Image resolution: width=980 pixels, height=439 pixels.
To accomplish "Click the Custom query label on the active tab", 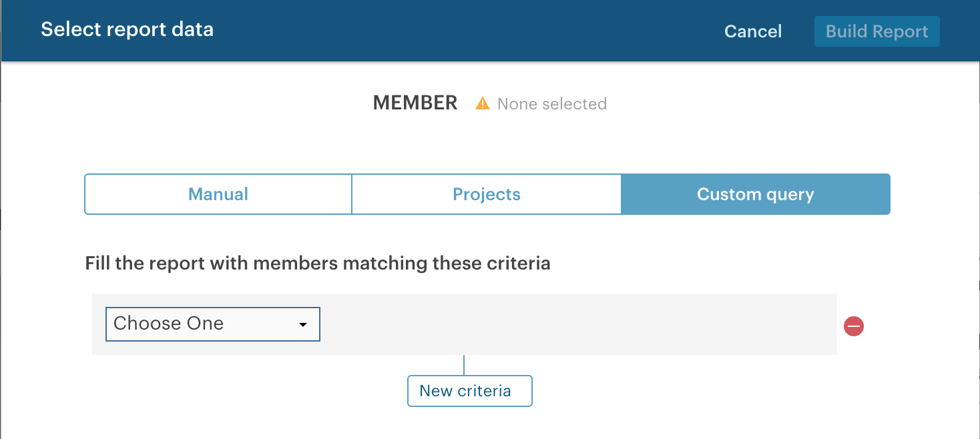I will pyautogui.click(x=756, y=194).
